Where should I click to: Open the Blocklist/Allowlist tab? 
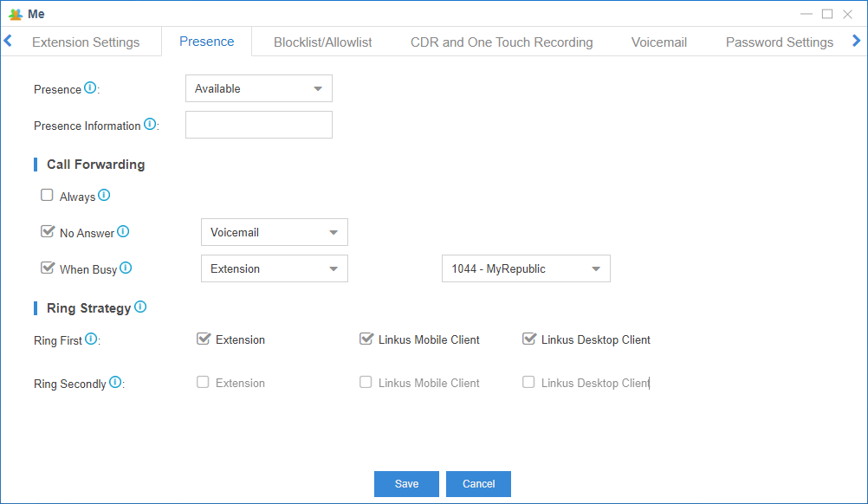[x=322, y=42]
